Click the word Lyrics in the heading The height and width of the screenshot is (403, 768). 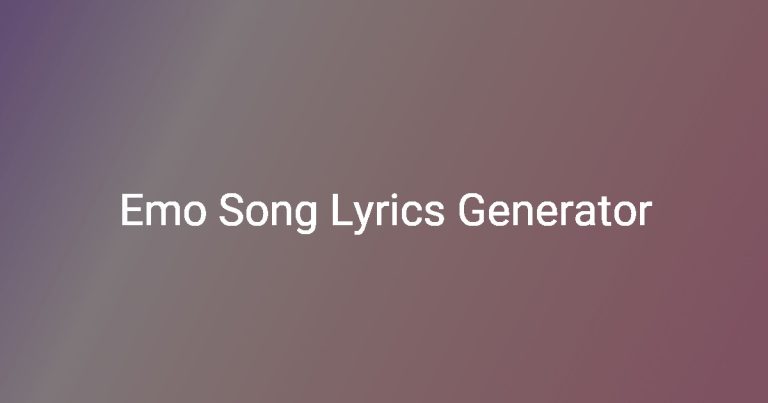click(x=389, y=213)
